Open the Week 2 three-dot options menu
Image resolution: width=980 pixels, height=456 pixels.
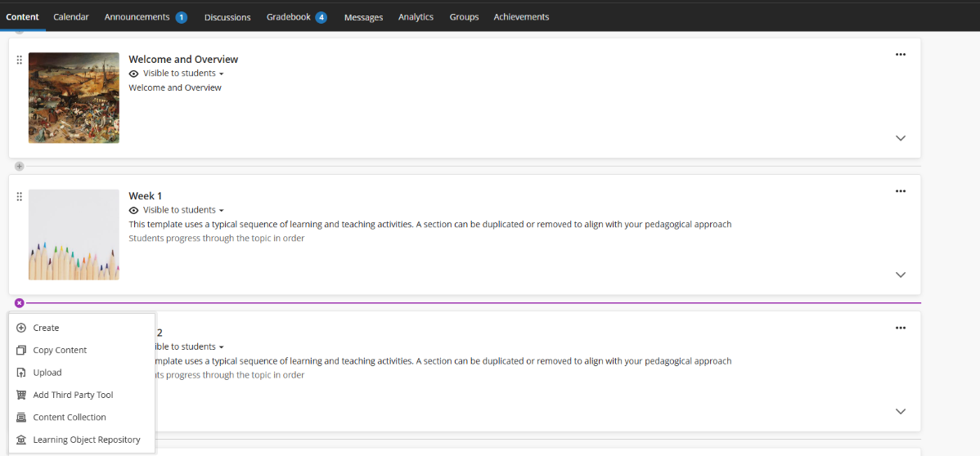(x=900, y=328)
